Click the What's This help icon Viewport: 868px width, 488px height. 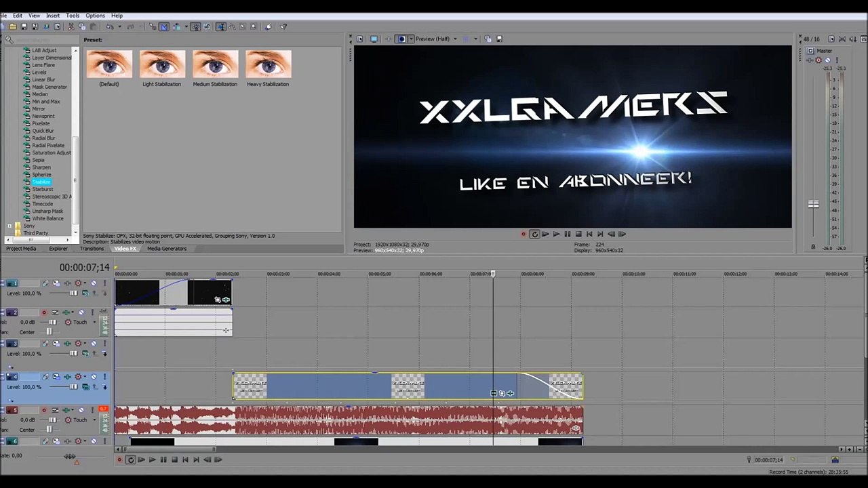(x=283, y=27)
